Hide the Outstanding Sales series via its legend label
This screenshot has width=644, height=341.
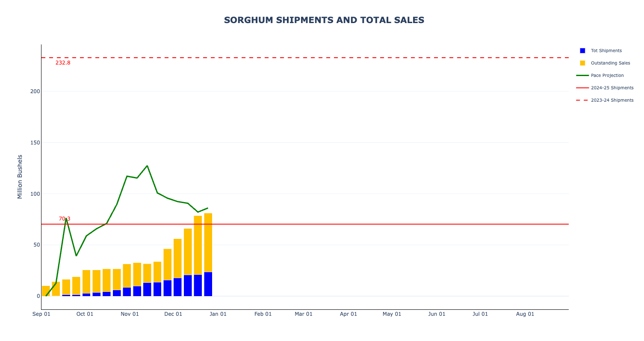click(x=610, y=63)
